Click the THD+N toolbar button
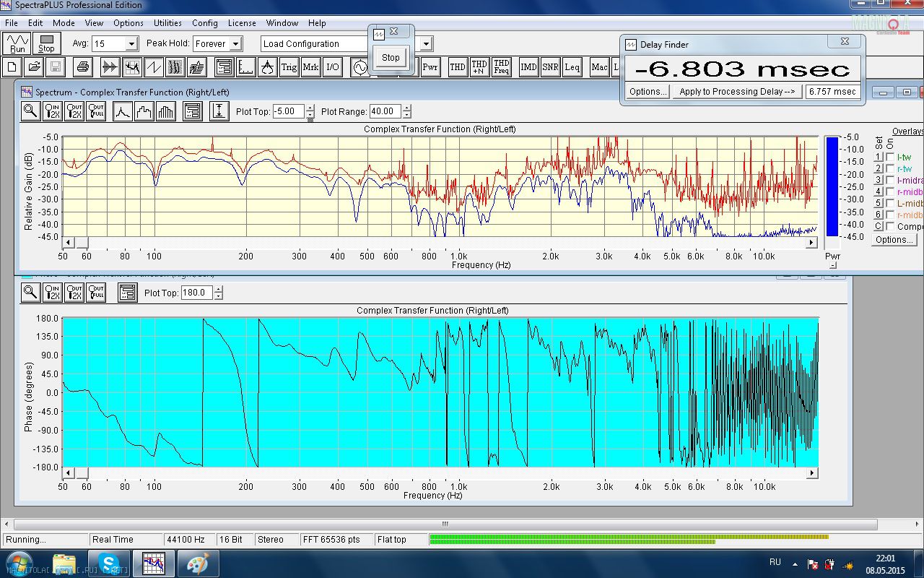The image size is (924, 578). point(479,67)
